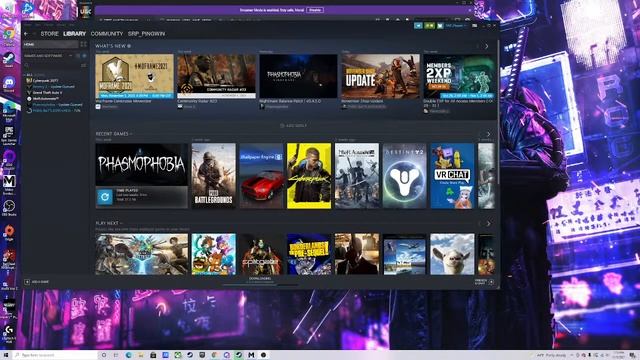This screenshot has width=640, height=360.
Task: Click Add a Game at bottom left
Action: point(37,282)
